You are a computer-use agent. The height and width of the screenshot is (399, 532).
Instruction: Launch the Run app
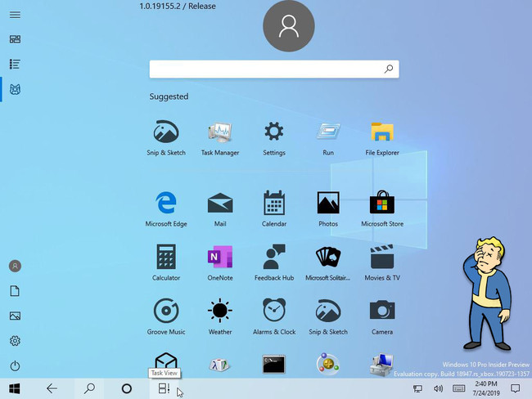click(328, 138)
